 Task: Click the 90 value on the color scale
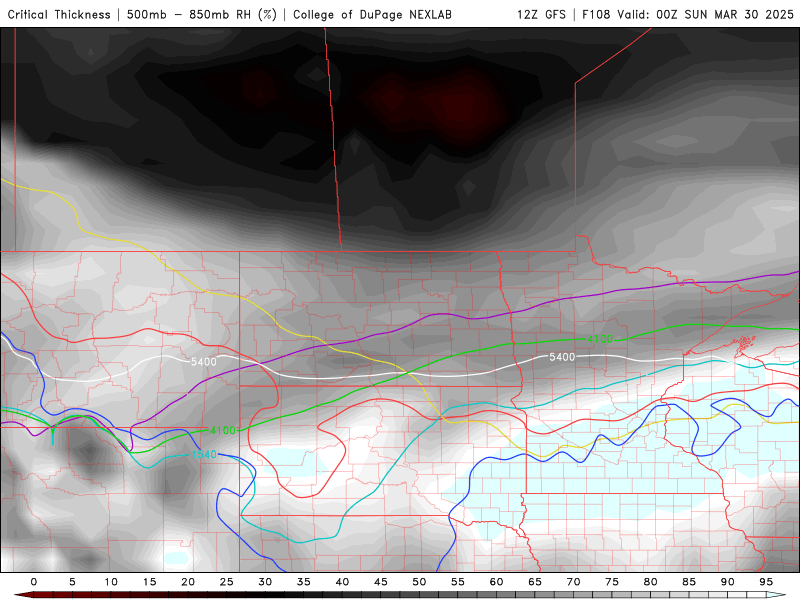[727, 582]
